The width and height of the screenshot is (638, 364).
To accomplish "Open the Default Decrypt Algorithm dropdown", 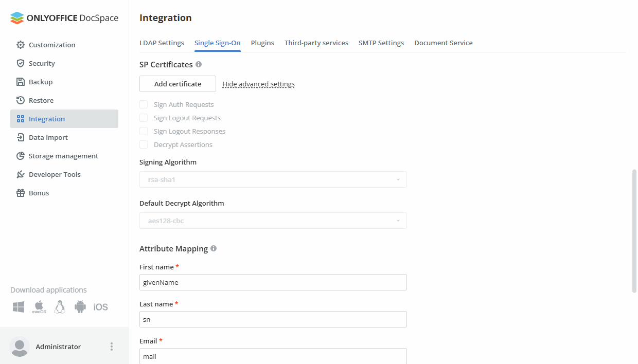I will pos(273,221).
